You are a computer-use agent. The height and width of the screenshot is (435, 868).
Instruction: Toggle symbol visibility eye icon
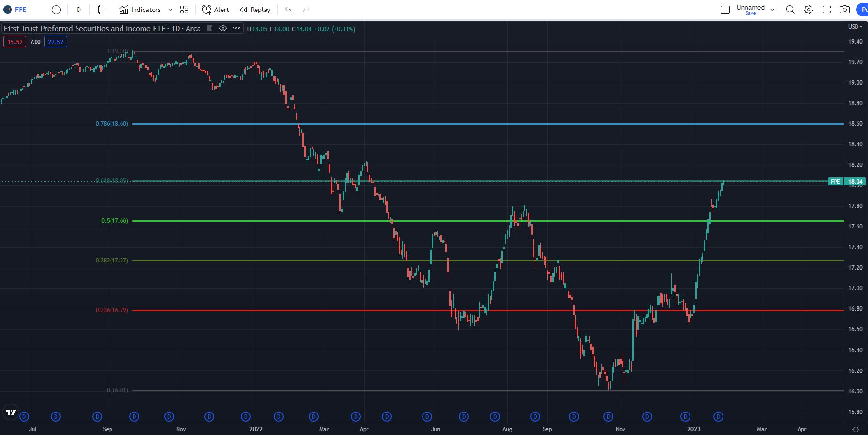[223, 28]
